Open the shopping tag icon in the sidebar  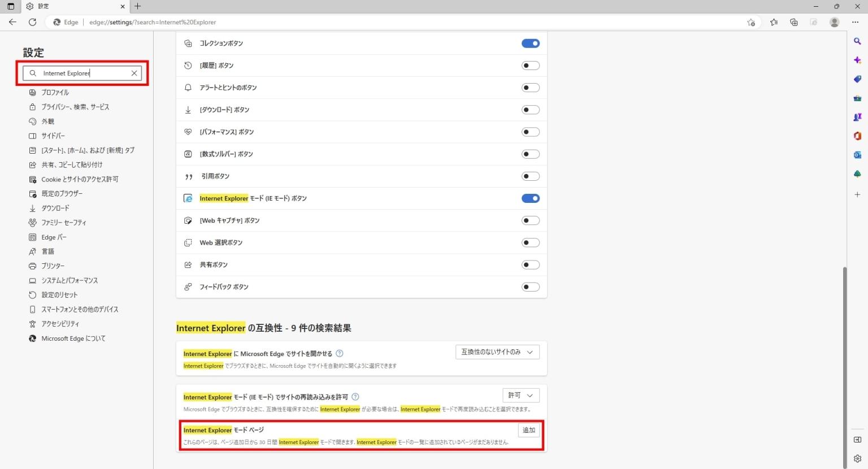pos(857,79)
